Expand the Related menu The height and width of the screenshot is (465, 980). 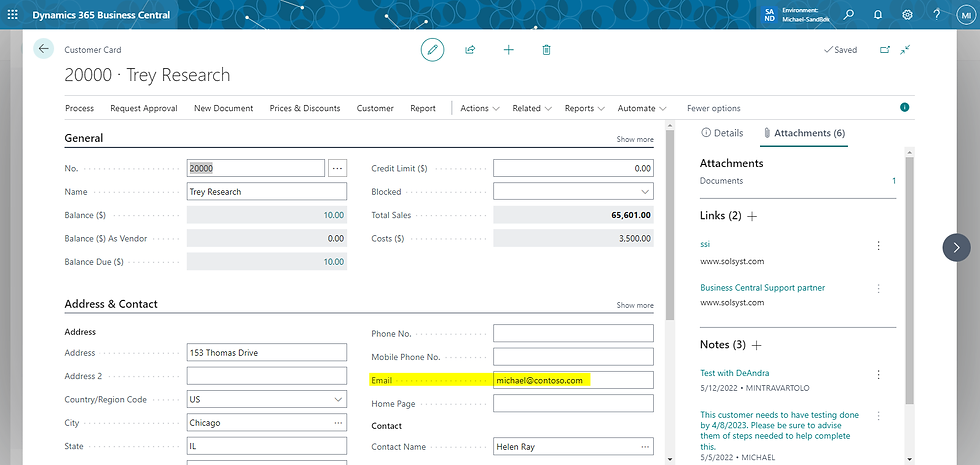pos(532,108)
